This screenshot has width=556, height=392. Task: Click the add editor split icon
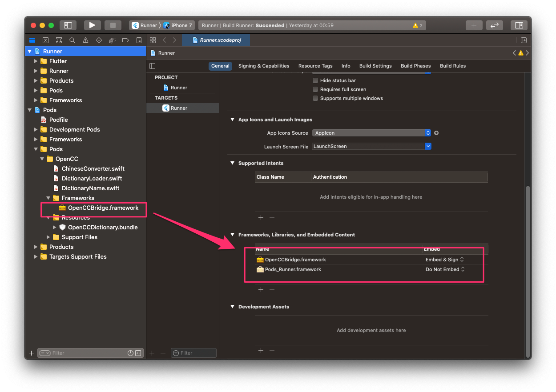(x=524, y=40)
